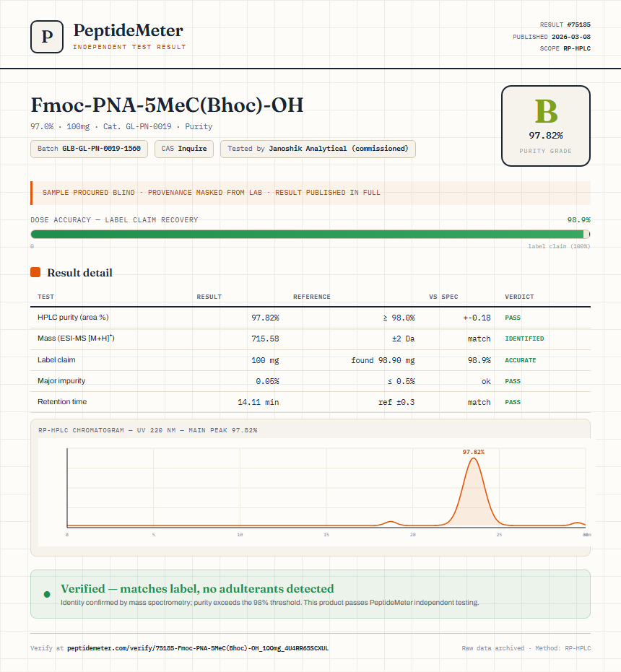This screenshot has height=672, width=621.
Task: Click the PeptideMeter brand name
Action: pos(128,31)
